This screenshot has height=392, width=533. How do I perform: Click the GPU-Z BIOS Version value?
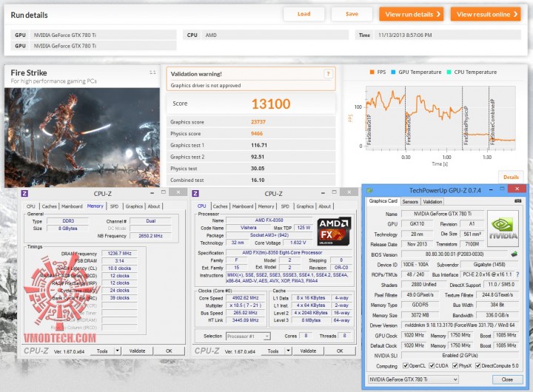pyautogui.click(x=455, y=254)
